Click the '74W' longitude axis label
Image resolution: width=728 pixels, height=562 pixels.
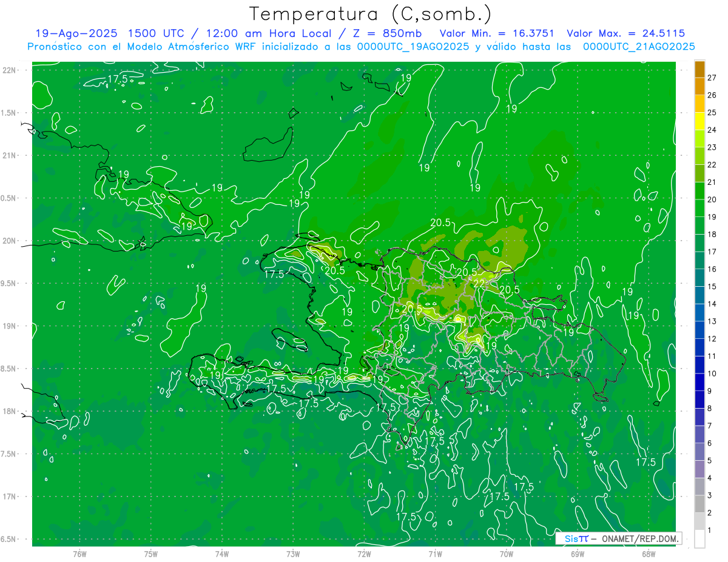click(x=221, y=554)
